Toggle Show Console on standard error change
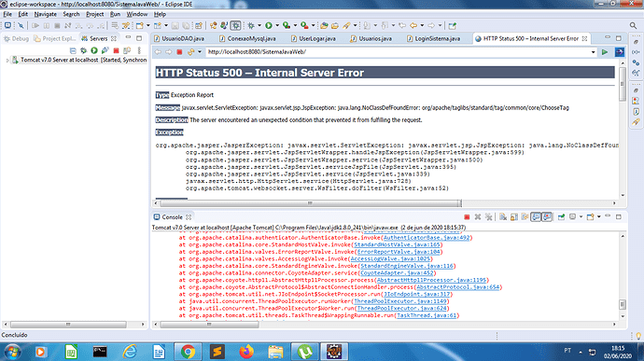This screenshot has width=644, height=361. click(547, 216)
